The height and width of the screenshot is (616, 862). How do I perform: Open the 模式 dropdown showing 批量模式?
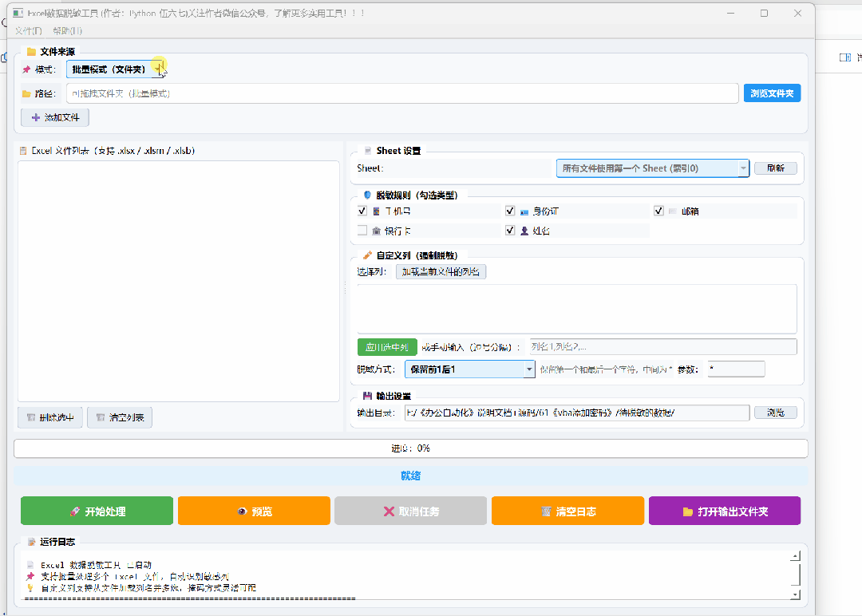click(116, 69)
